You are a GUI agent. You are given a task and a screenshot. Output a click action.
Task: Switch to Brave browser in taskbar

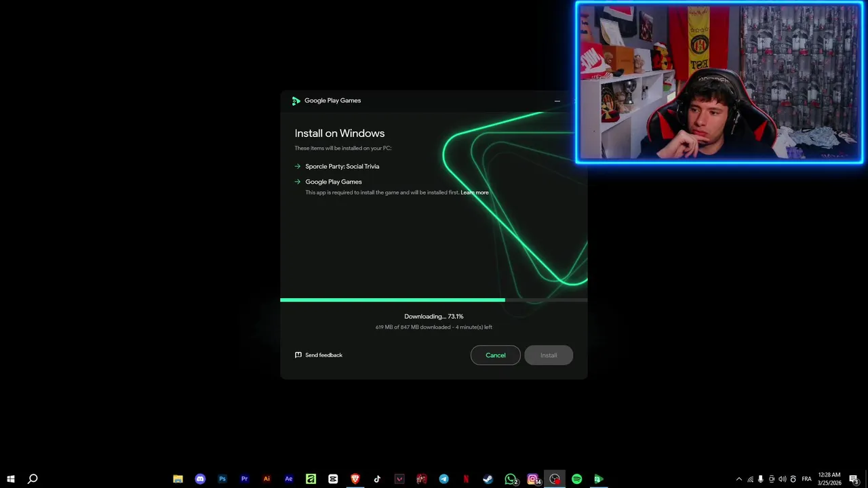355,479
